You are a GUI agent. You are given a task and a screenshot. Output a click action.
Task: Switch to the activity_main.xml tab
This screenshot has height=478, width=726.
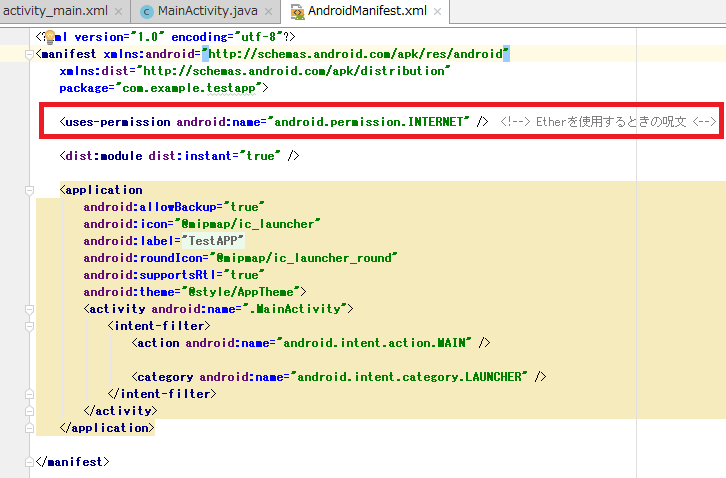pyautogui.click(x=55, y=12)
